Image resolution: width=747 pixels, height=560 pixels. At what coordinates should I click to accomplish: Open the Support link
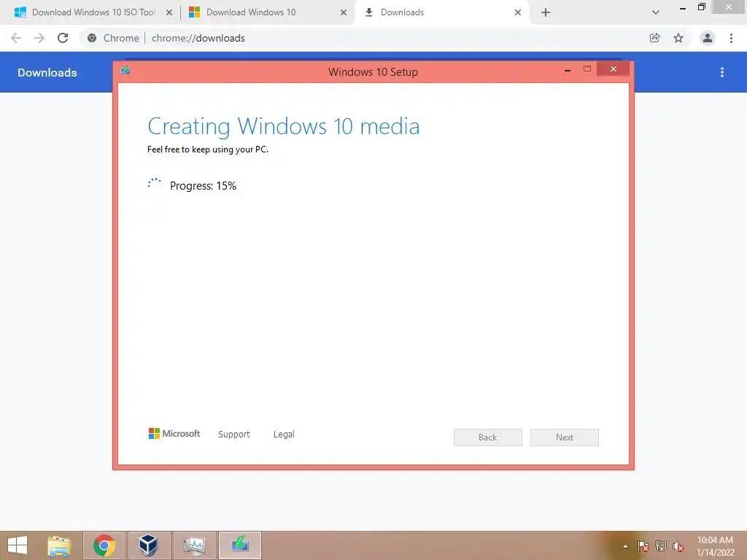tap(234, 435)
